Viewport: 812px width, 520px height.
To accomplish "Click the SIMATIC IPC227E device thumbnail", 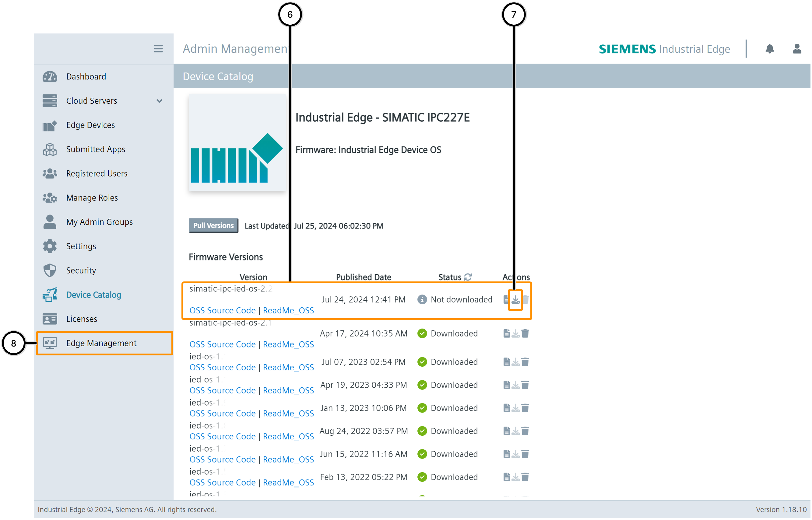I will [x=237, y=143].
